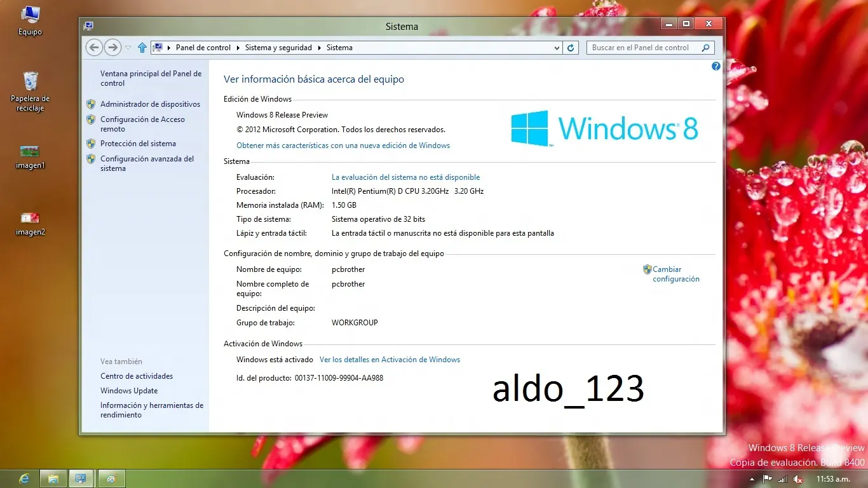Screen dimensions: 868x488
Task: Click the Forward arrow navigation button
Action: click(x=112, y=48)
